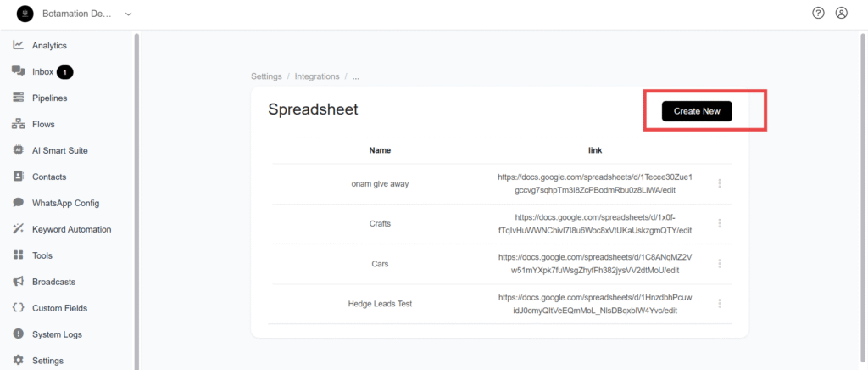
Task: Open the Cars spreadsheet link
Action: point(595,263)
